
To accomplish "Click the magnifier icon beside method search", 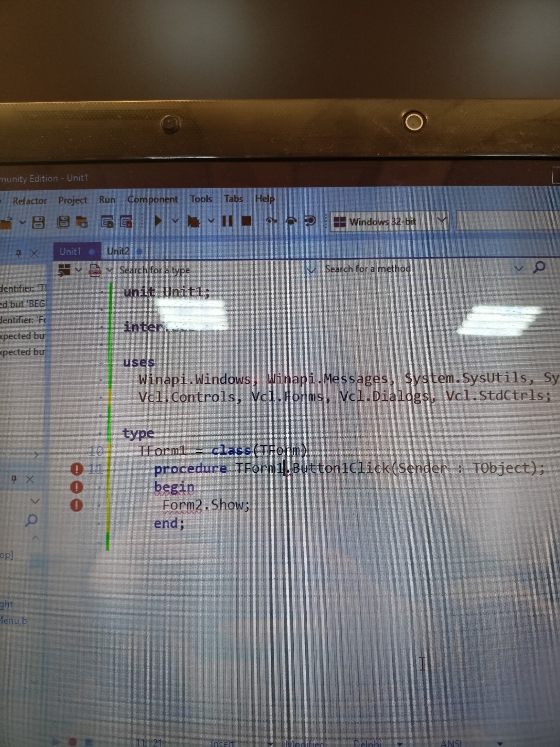I will coord(539,267).
